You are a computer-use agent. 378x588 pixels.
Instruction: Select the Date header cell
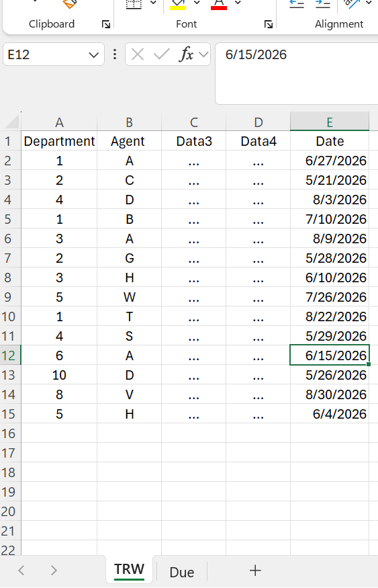point(330,141)
